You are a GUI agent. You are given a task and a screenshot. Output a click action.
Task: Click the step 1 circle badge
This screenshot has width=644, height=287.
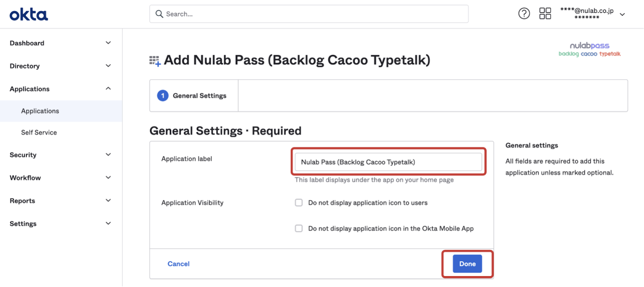pyautogui.click(x=163, y=96)
